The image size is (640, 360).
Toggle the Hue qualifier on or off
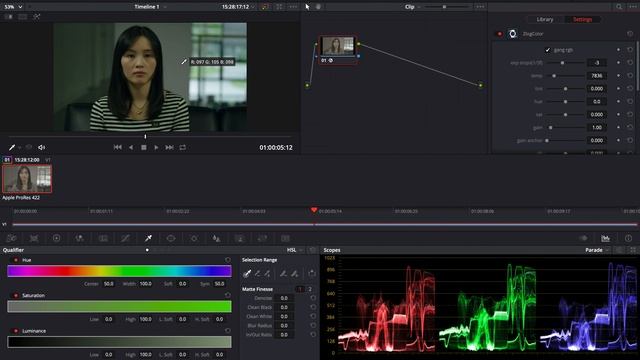(x=16, y=260)
